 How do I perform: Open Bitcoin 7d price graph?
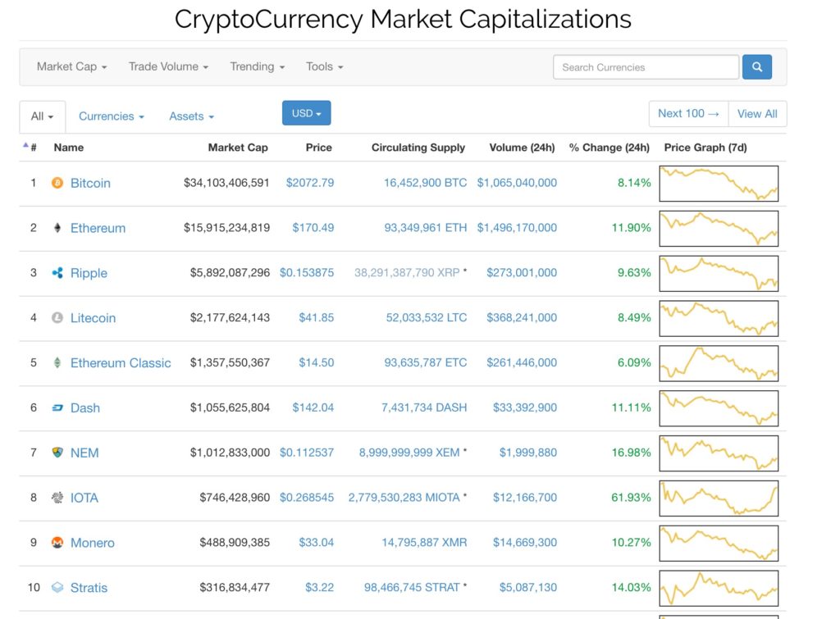coord(719,184)
